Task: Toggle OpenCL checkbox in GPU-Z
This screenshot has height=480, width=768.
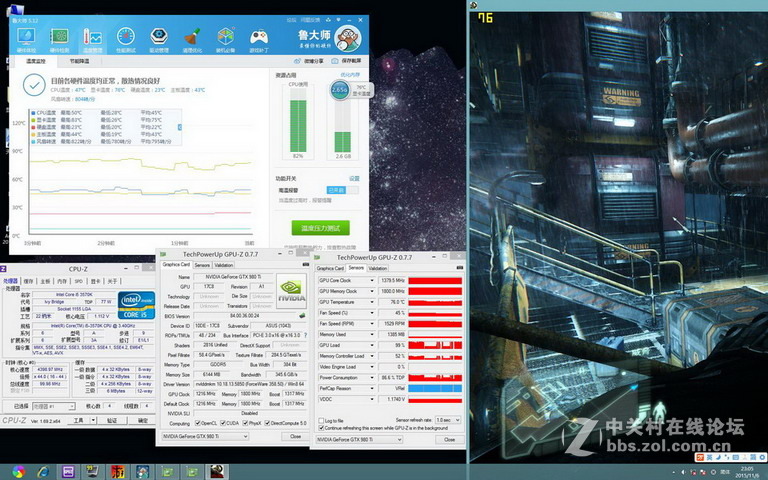Action: [x=197, y=423]
